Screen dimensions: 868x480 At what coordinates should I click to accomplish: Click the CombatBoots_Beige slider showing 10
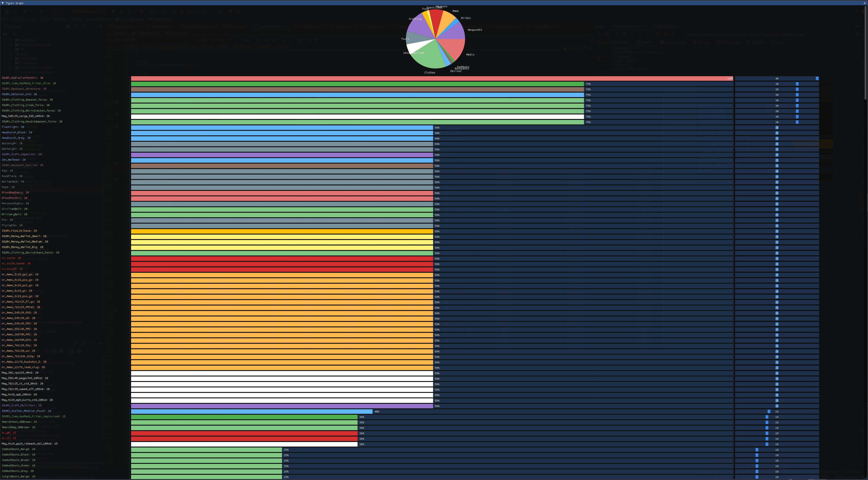(777, 450)
